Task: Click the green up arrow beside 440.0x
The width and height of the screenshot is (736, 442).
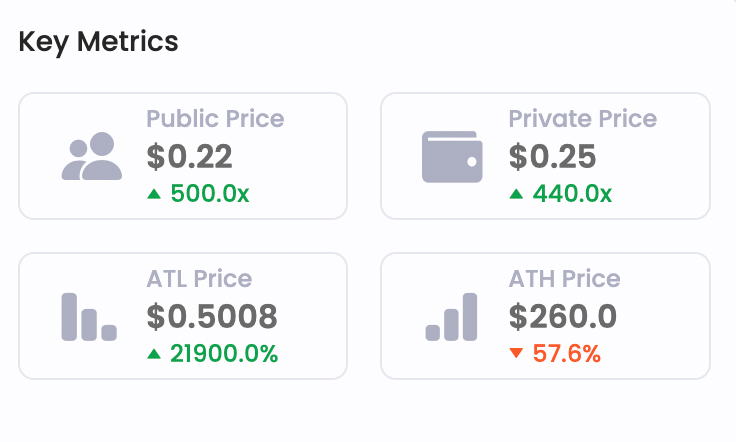Action: [515, 193]
